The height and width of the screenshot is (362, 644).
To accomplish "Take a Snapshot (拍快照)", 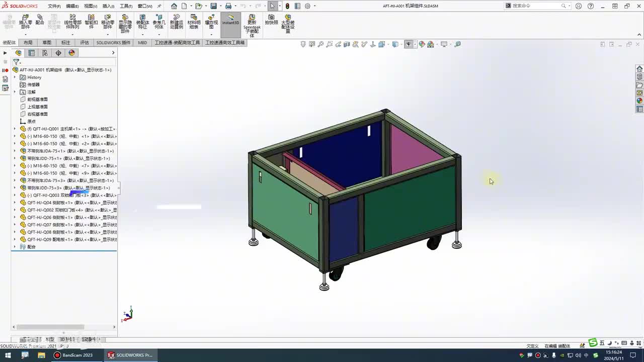I will tap(271, 20).
